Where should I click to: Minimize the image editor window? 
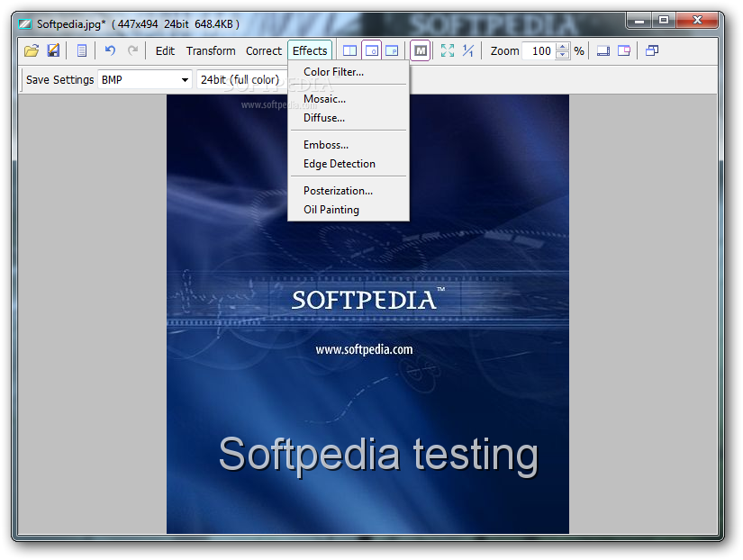tap(639, 21)
